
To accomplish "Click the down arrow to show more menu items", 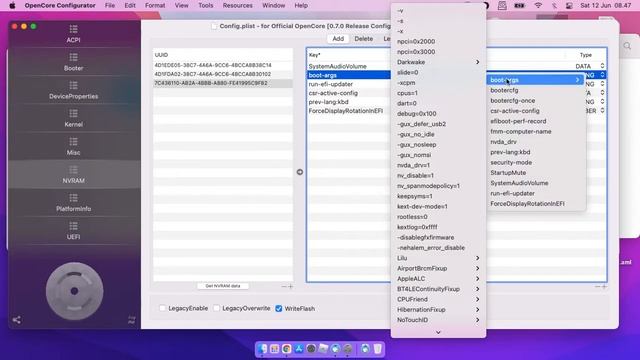I will coord(438,332).
